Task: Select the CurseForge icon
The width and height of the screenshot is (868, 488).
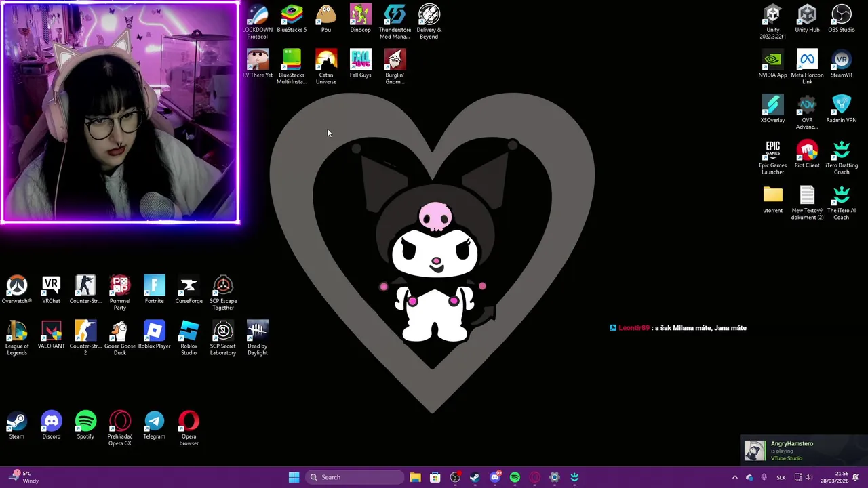Action: click(x=189, y=289)
